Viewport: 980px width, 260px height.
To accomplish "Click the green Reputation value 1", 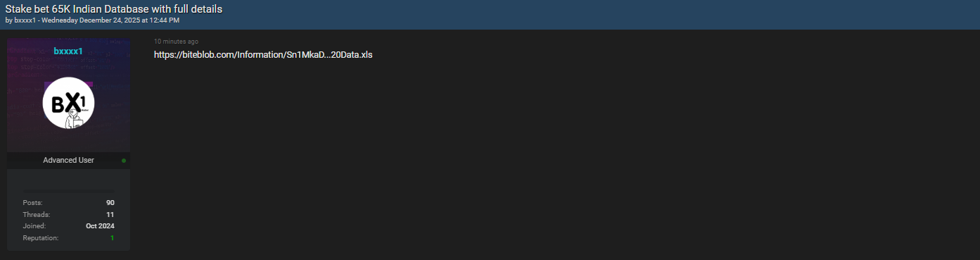I will [x=112, y=238].
